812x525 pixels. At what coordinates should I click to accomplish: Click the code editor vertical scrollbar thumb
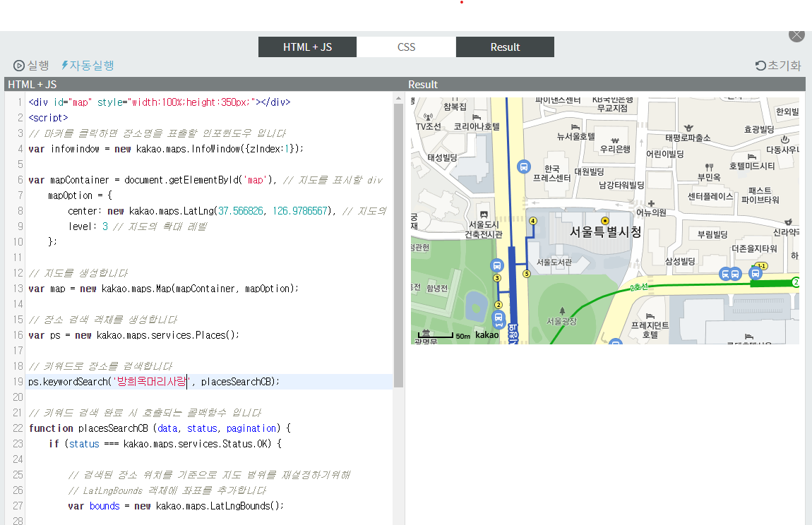tap(398, 246)
